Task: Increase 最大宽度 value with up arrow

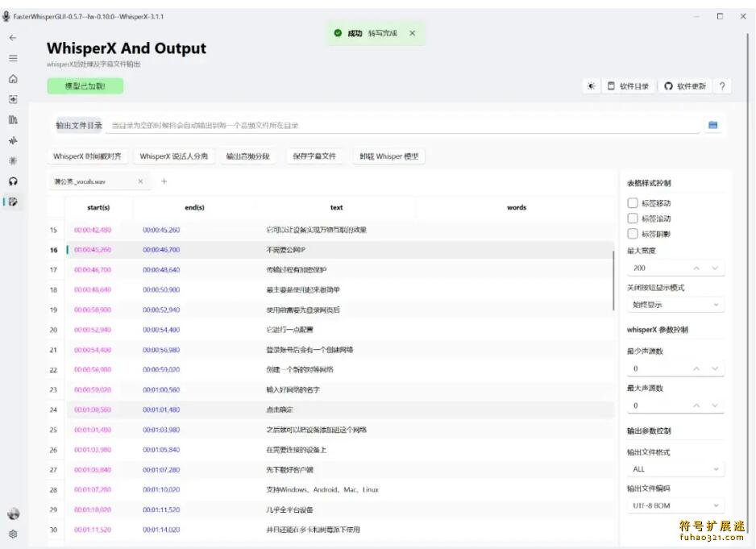Action: point(696,268)
